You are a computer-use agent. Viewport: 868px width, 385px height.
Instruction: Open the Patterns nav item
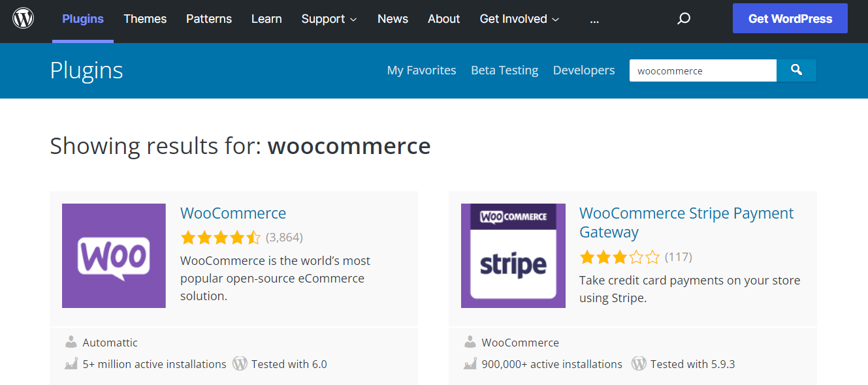coord(209,19)
